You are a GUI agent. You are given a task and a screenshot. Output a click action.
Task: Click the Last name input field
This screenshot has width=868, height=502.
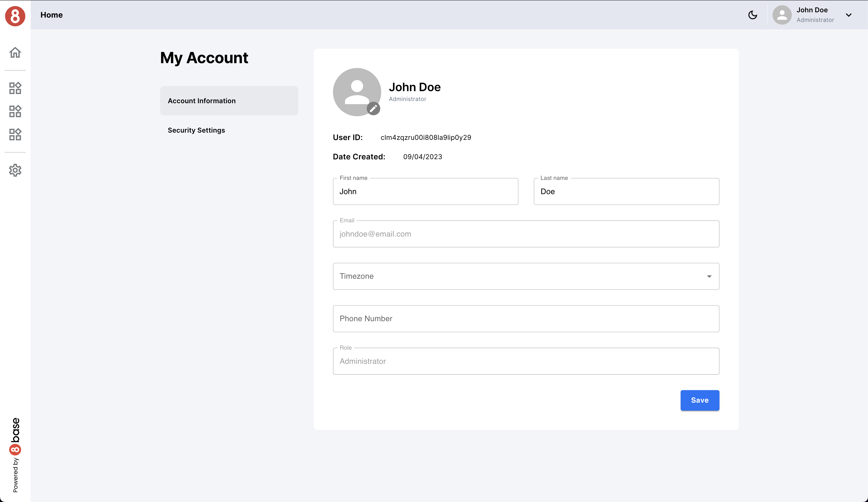point(626,192)
